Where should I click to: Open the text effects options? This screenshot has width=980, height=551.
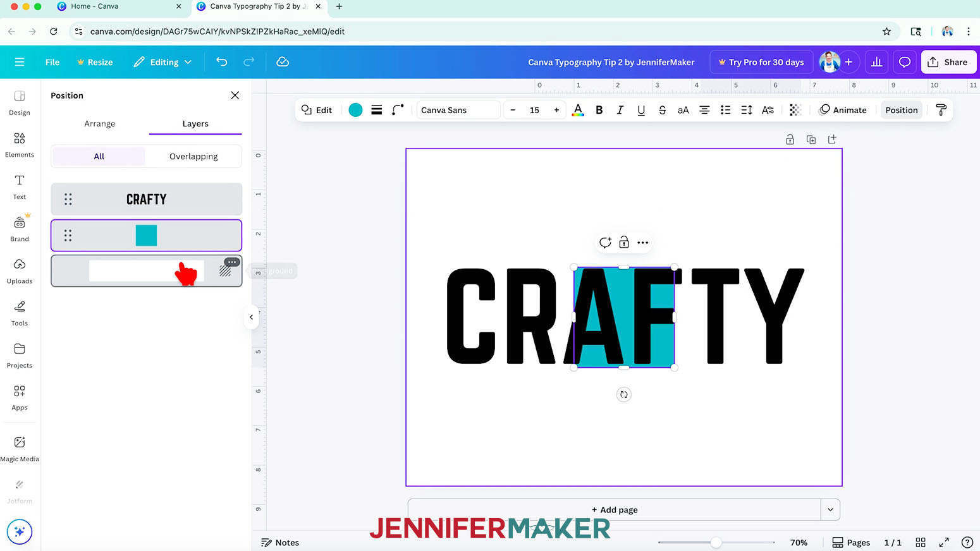768,110
